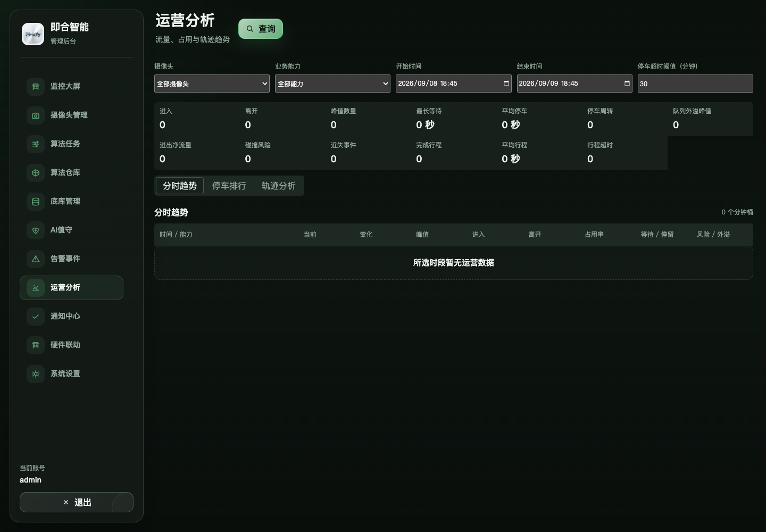This screenshot has width=766, height=532.
Task: Open 监控大屏 from the sidebar
Action: (x=71, y=86)
